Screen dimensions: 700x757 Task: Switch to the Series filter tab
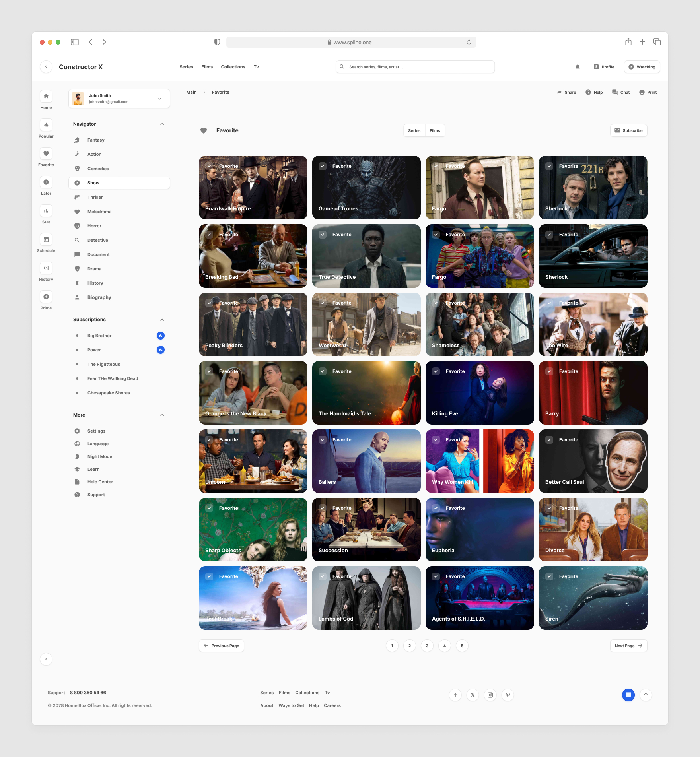pyautogui.click(x=414, y=130)
